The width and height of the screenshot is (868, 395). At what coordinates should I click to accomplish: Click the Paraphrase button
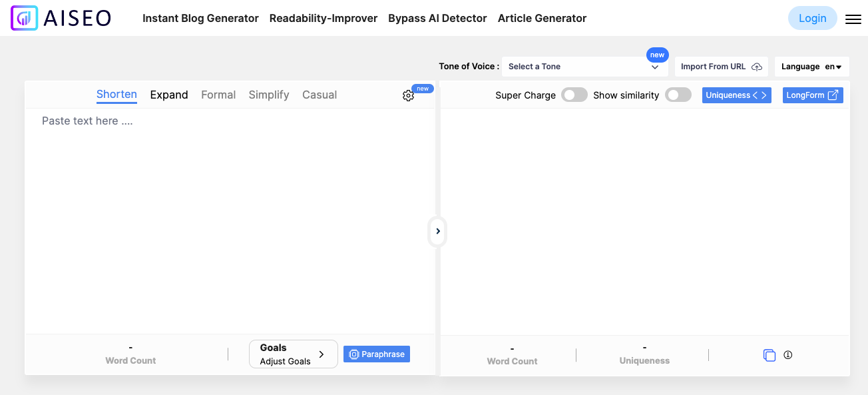pos(377,354)
